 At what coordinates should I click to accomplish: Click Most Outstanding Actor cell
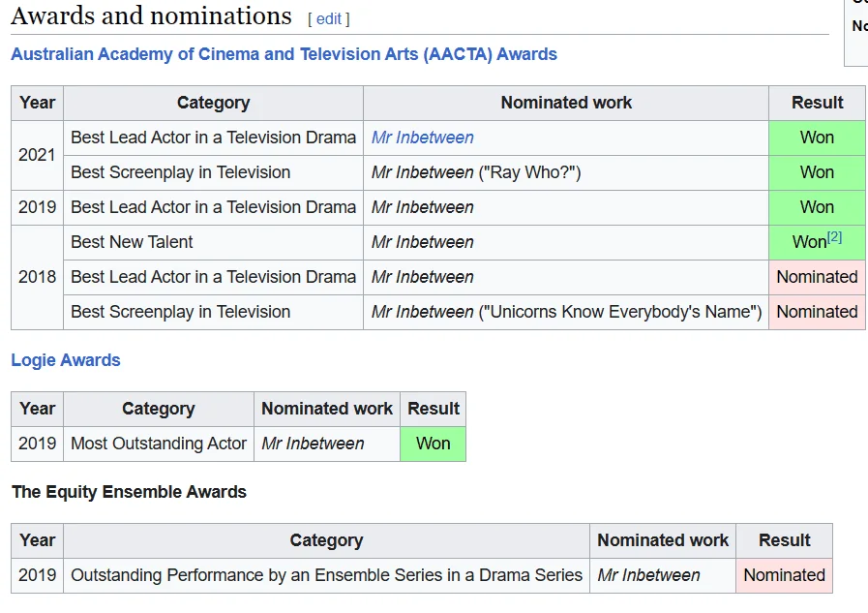coord(159,444)
